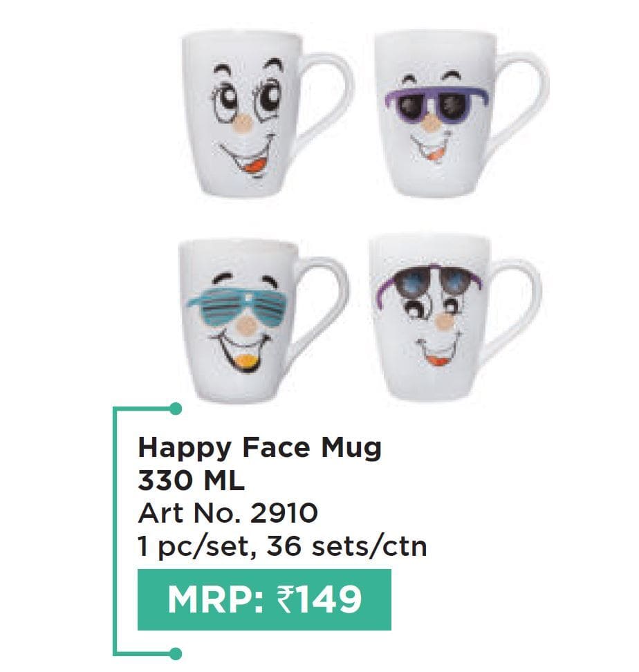Select the mug wearing purple sunglasses
The height and width of the screenshot is (672, 639).
[461, 115]
